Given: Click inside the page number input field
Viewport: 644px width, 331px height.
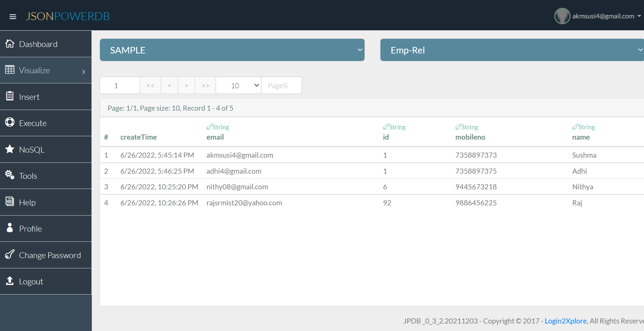Looking at the screenshot, I should click(x=120, y=85).
